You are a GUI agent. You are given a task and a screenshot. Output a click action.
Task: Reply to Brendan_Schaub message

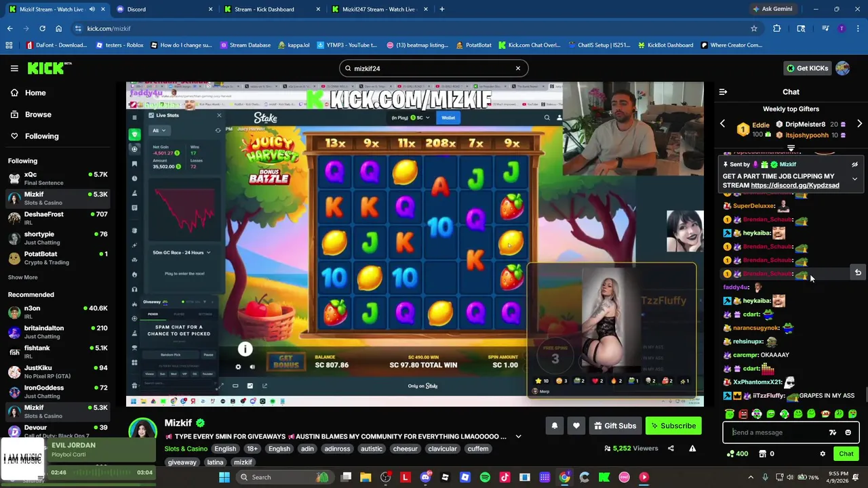(858, 272)
